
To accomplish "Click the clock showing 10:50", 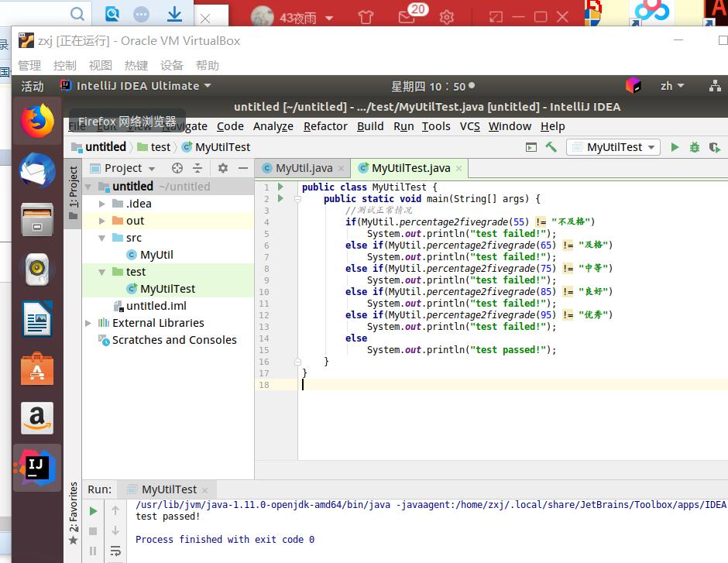I will pos(433,86).
